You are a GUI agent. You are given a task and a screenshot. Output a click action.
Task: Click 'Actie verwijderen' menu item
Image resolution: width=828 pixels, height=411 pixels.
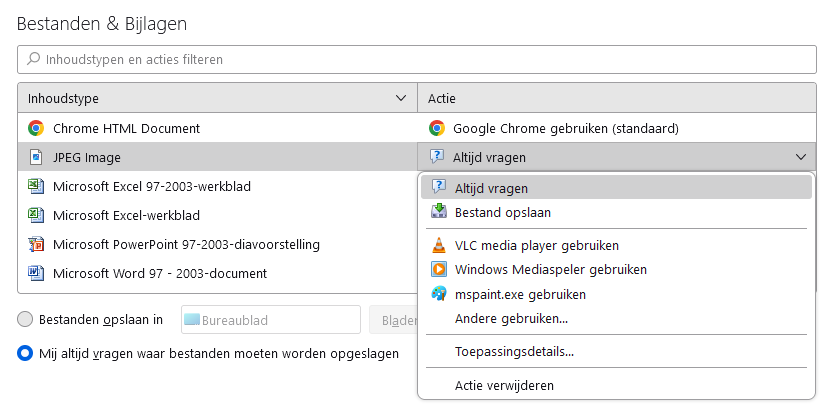pyautogui.click(x=504, y=385)
